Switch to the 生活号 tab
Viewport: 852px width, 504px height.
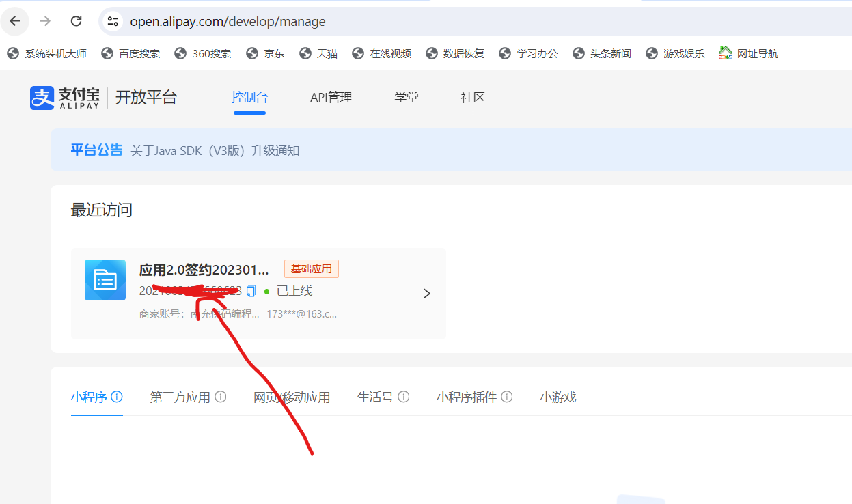pos(375,397)
